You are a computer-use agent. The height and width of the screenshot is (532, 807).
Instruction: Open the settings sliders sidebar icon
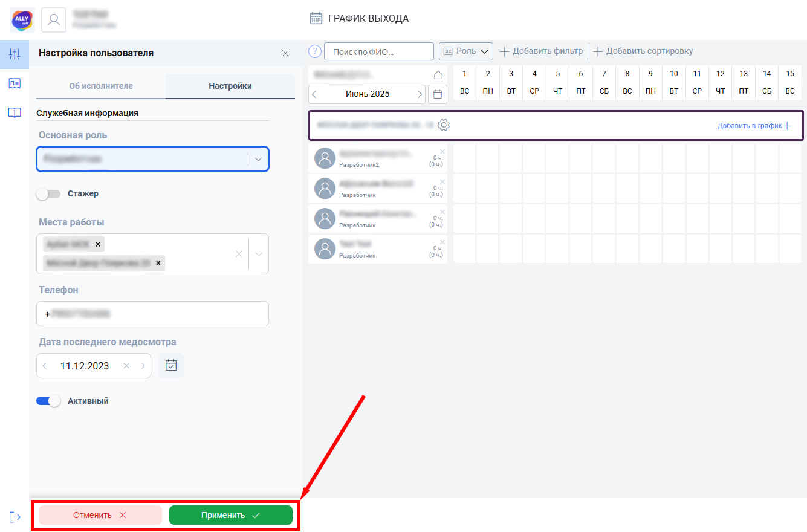15,54
